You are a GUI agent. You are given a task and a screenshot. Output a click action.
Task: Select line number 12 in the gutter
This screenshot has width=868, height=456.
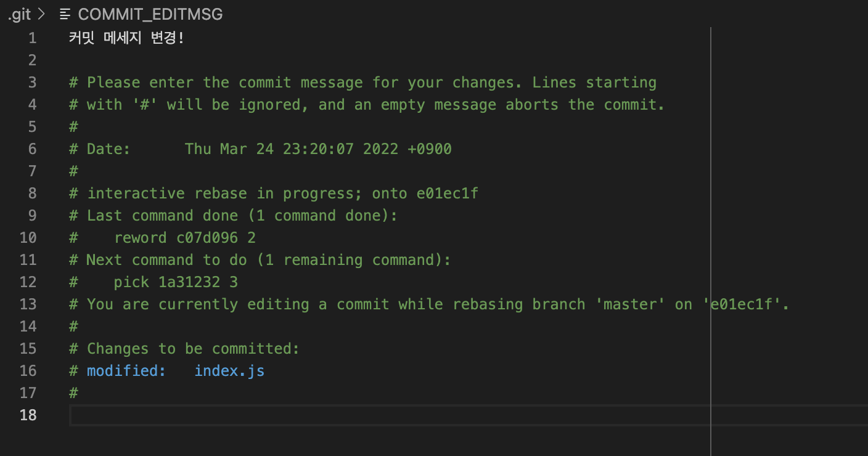pos(28,282)
